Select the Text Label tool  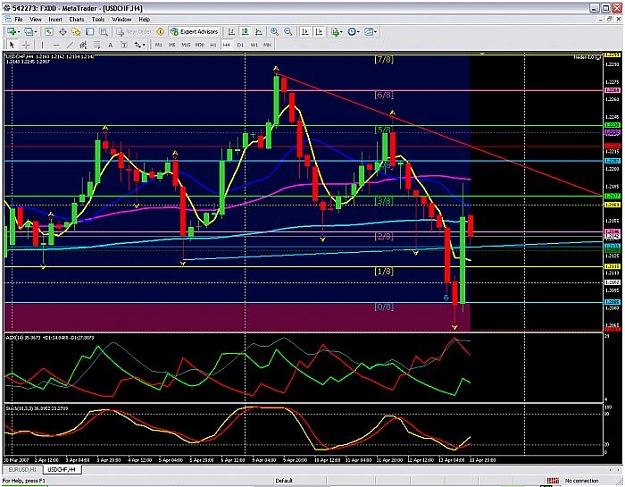(124, 45)
